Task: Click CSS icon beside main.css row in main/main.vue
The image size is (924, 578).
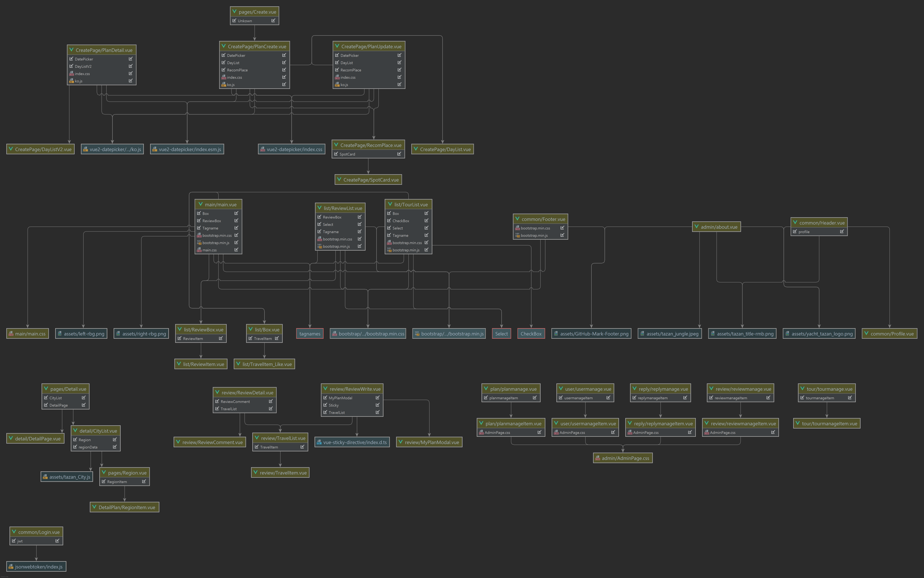Action: pyautogui.click(x=199, y=250)
